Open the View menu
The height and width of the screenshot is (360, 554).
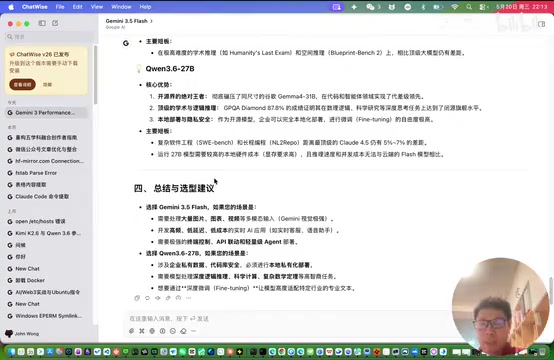point(97,7)
